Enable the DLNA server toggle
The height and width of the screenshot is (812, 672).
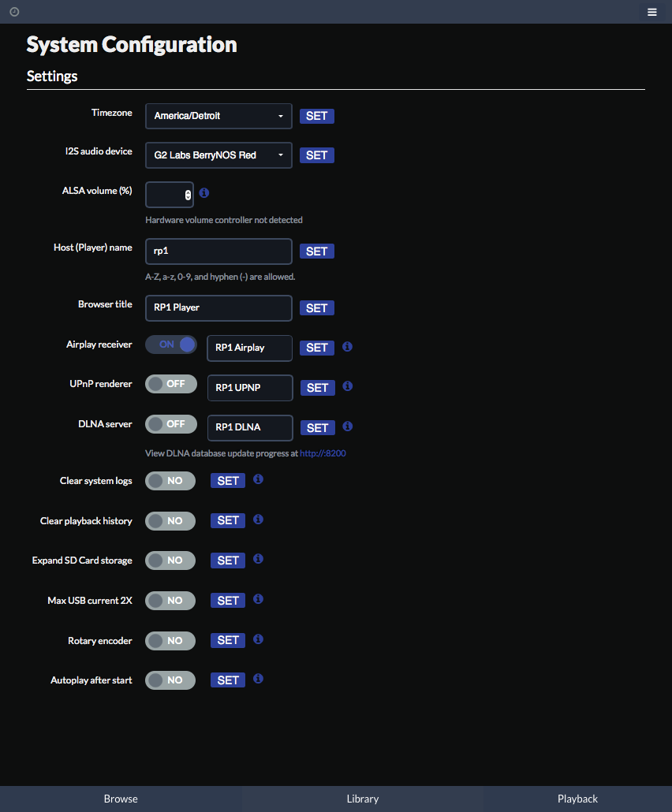(x=171, y=424)
